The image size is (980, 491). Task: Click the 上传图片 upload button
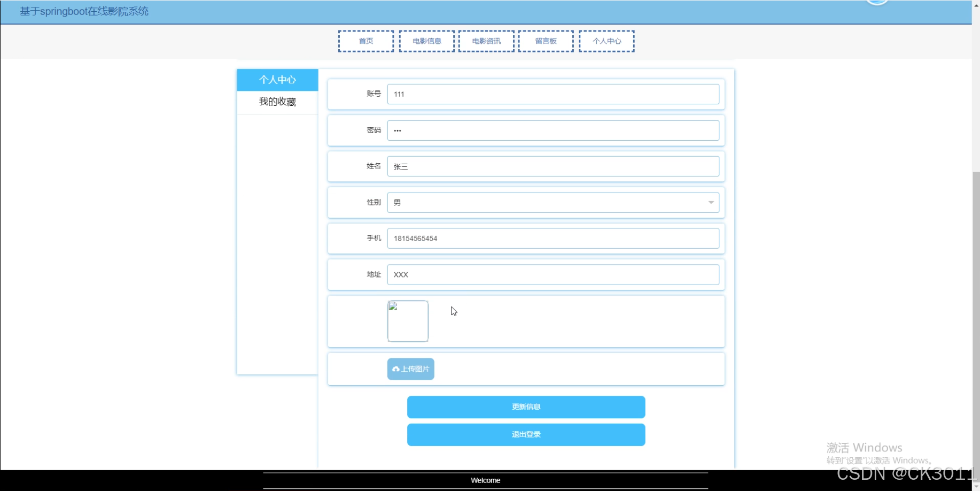[x=410, y=369]
